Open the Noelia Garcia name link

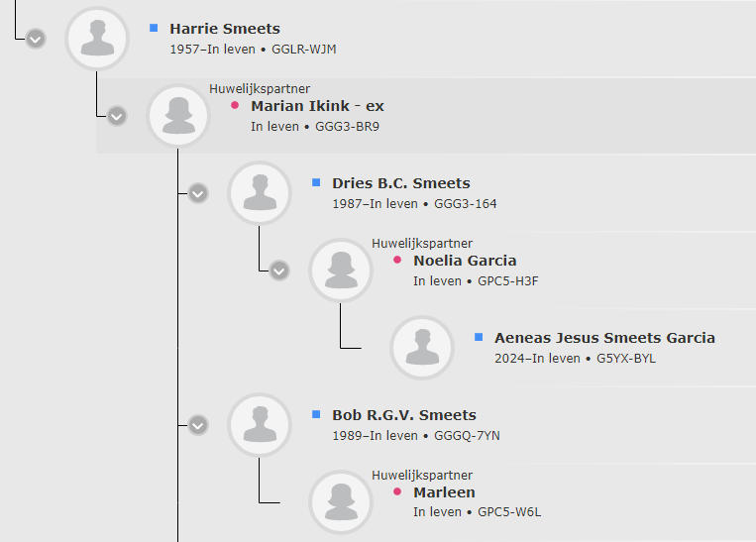point(465,261)
